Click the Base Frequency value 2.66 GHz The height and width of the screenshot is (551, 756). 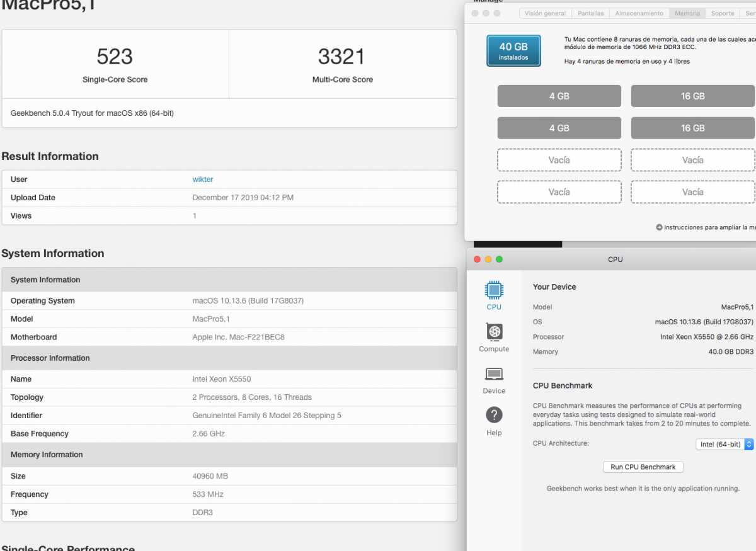pyautogui.click(x=209, y=434)
